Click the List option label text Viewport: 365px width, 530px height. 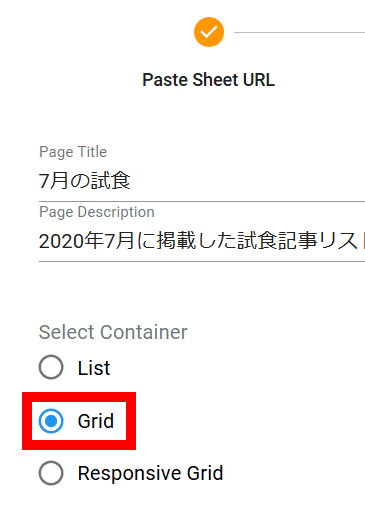(x=94, y=368)
